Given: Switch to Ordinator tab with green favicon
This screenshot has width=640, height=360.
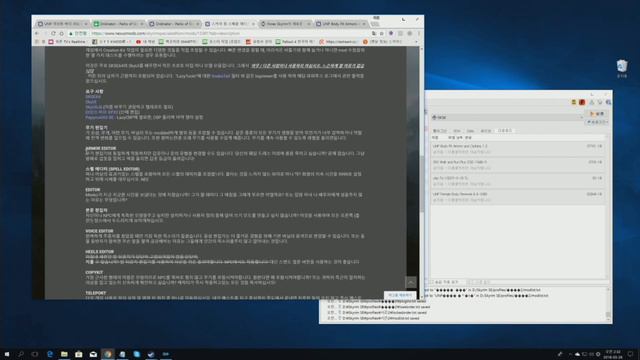Looking at the screenshot, I should coord(118,24).
